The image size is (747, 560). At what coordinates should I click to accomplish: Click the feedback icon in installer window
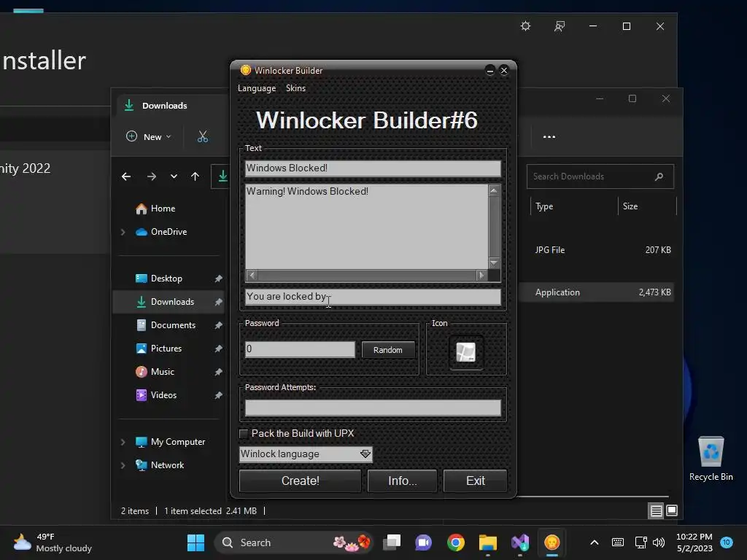click(560, 26)
